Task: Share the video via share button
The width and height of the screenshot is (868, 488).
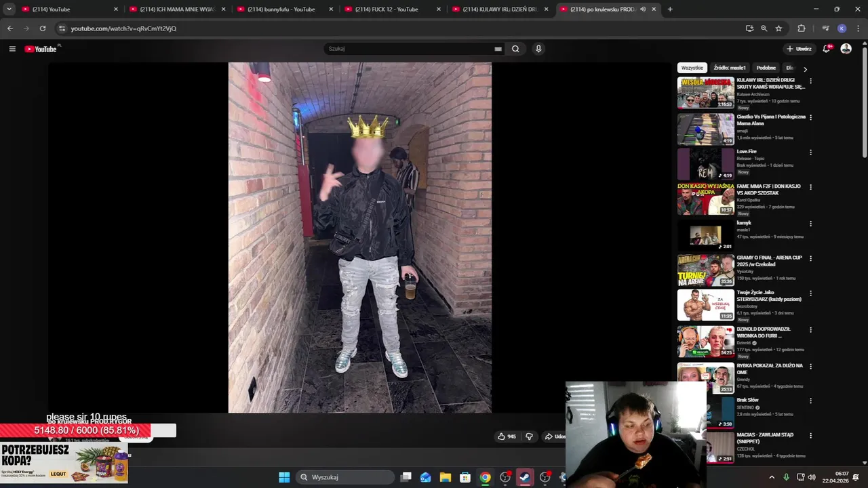Action: pyautogui.click(x=555, y=436)
